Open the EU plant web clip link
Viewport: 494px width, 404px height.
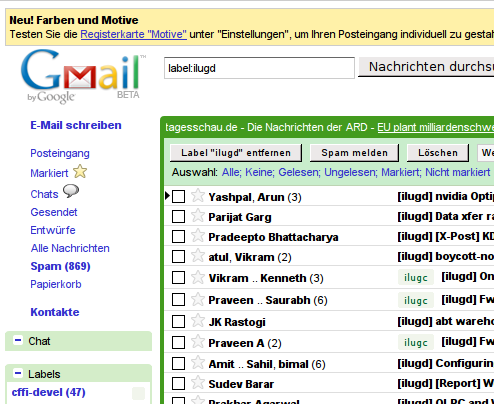pyautogui.click(x=436, y=127)
